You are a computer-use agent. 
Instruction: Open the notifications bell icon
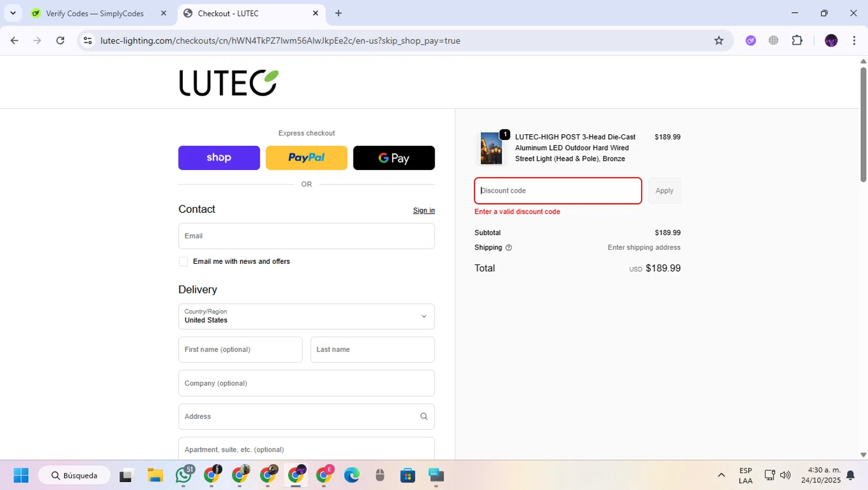point(851,476)
